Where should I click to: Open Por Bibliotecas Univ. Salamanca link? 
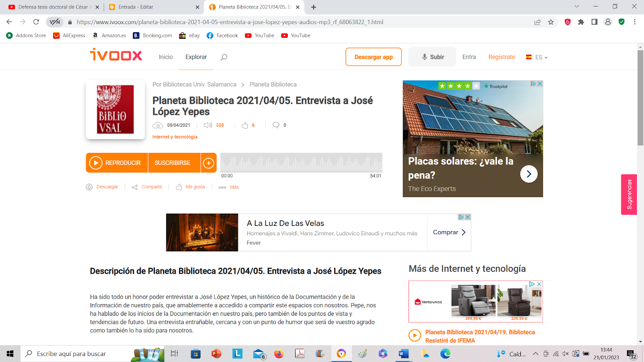(x=194, y=84)
